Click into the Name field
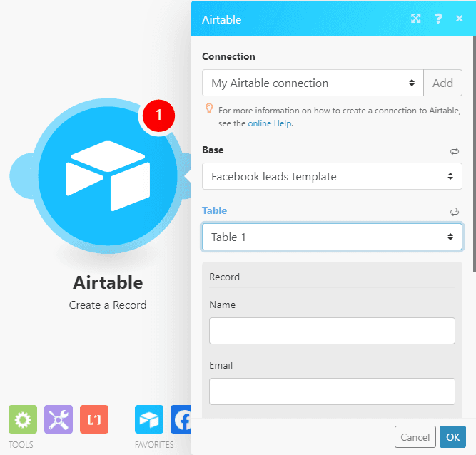476x455 pixels. [332, 331]
